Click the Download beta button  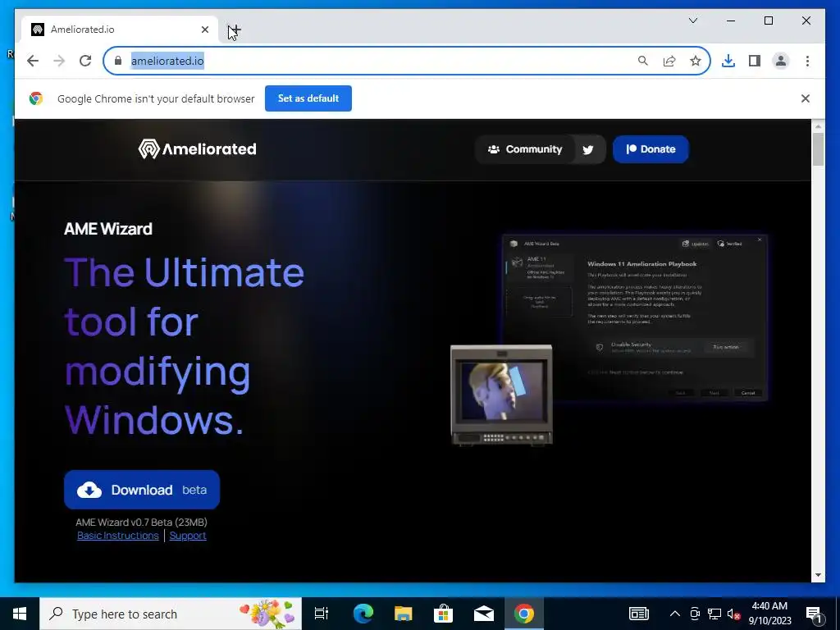tap(142, 490)
